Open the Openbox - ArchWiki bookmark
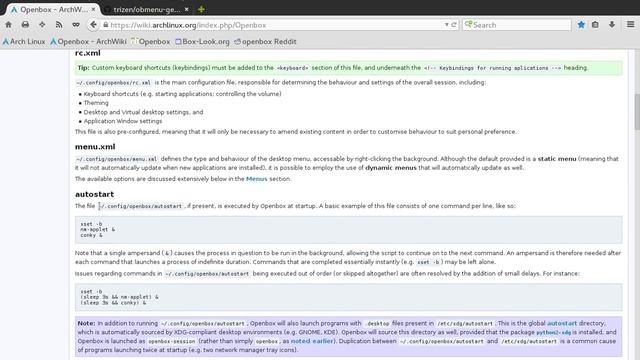Image resolution: width=640 pixels, height=360 pixels. coord(88,42)
